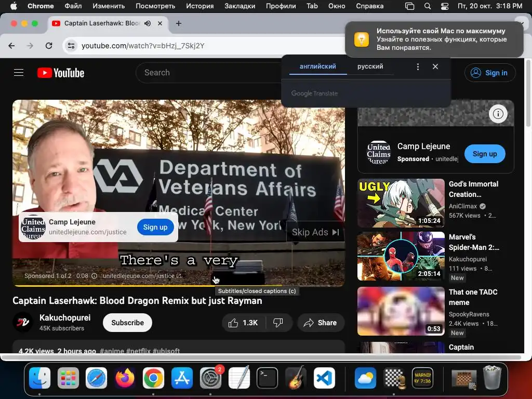Like the video with 1.3K likes

(x=243, y=323)
